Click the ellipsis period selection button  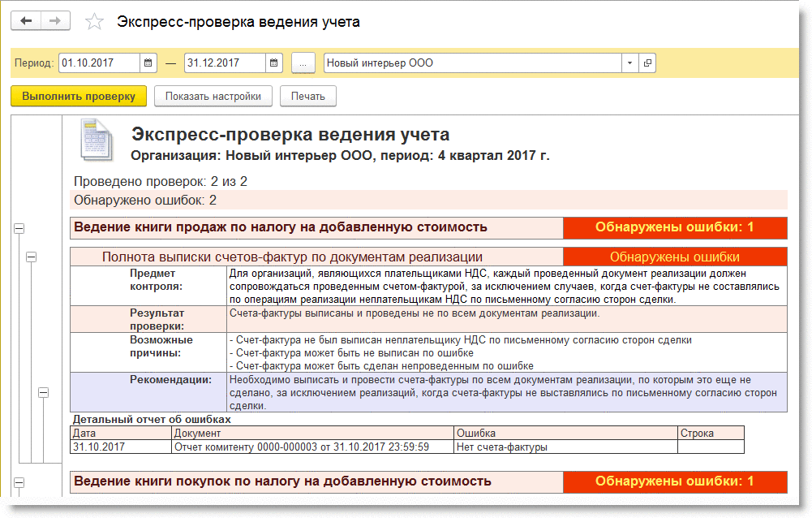pyautogui.click(x=303, y=63)
